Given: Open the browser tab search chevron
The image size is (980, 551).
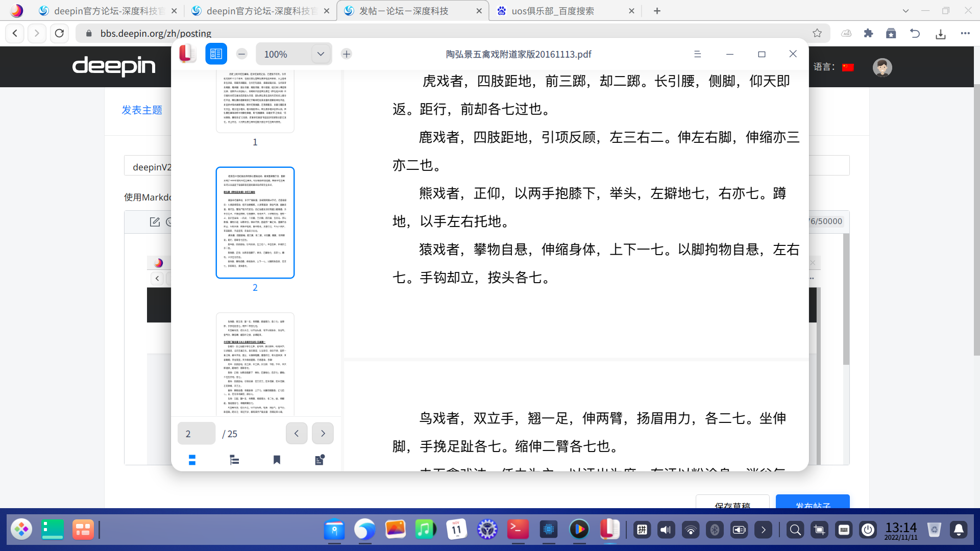Looking at the screenshot, I should pos(905,10).
